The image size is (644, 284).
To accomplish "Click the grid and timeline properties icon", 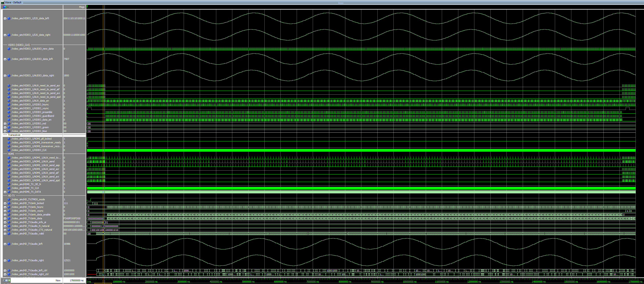I will coord(6,280).
